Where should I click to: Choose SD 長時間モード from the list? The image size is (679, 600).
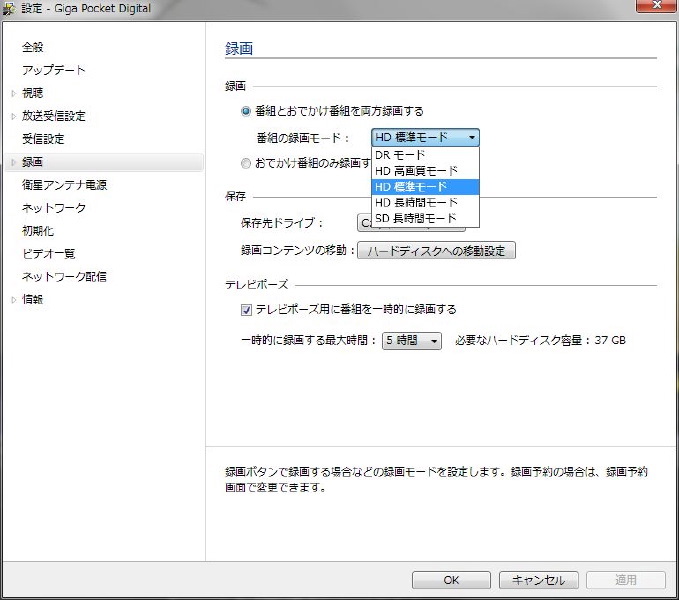point(425,218)
